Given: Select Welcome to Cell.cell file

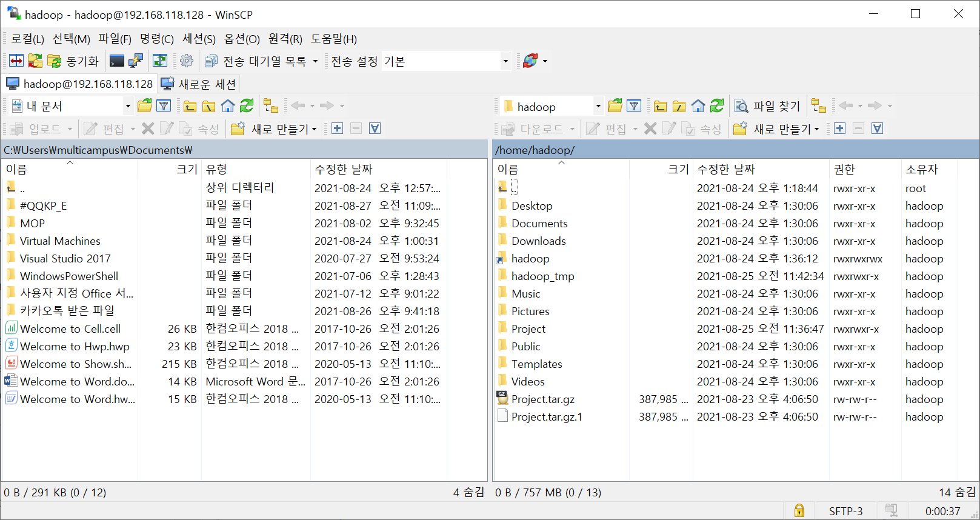Looking at the screenshot, I should (x=70, y=329).
